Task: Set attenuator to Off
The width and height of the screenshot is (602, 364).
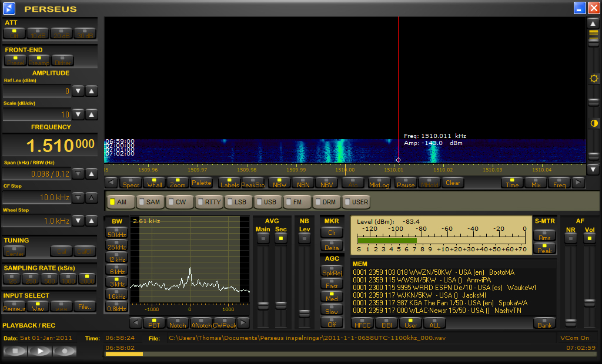Action: click(14, 33)
